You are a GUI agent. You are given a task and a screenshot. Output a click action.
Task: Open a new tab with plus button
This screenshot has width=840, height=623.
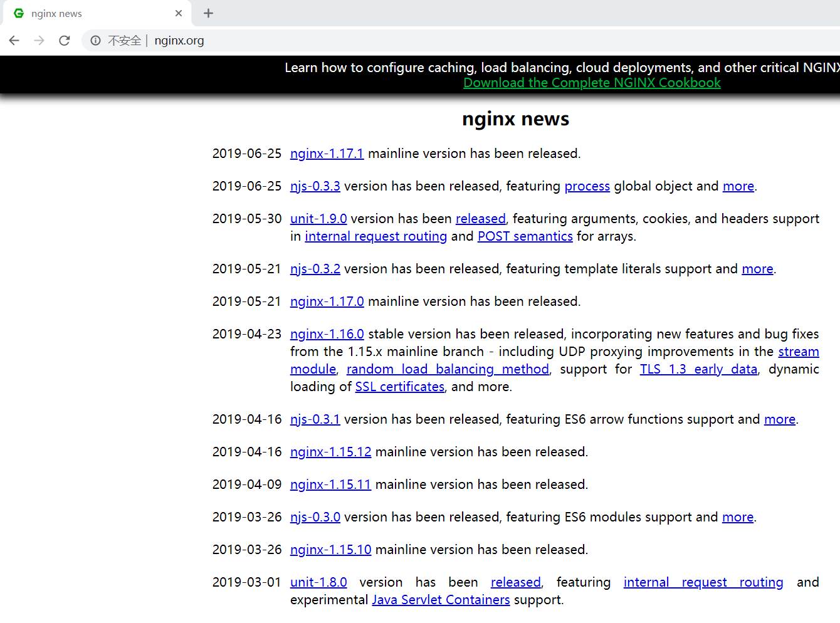209,13
